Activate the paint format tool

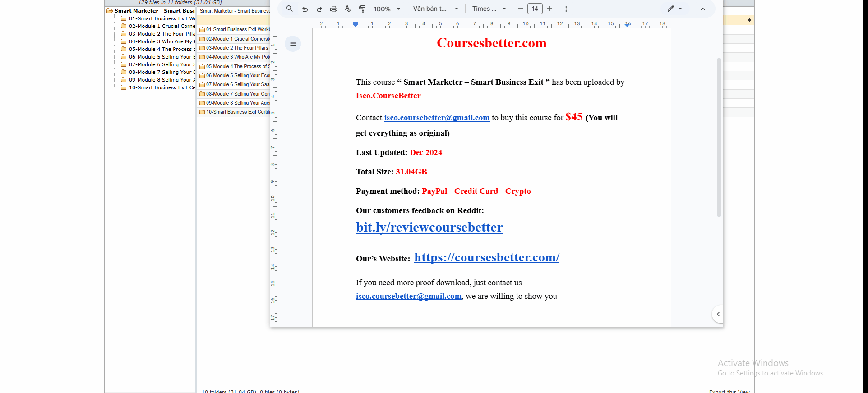362,9
